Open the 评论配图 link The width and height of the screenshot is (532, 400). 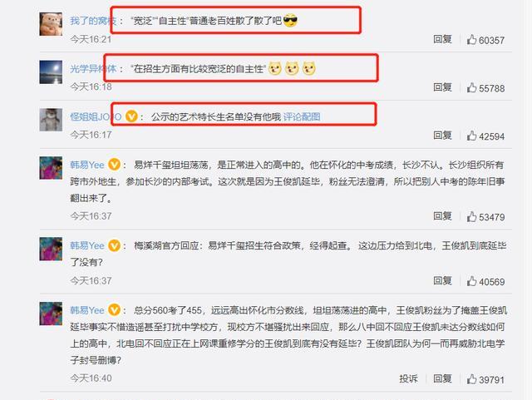point(302,116)
